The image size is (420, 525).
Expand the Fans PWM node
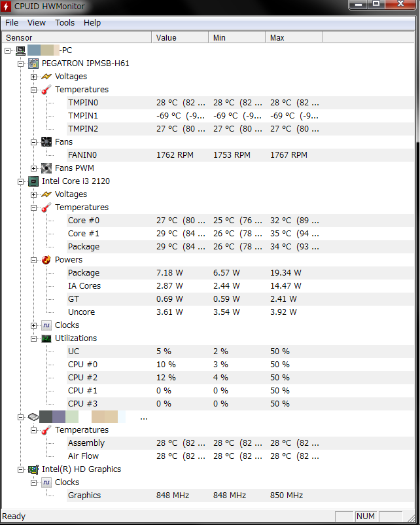34,168
